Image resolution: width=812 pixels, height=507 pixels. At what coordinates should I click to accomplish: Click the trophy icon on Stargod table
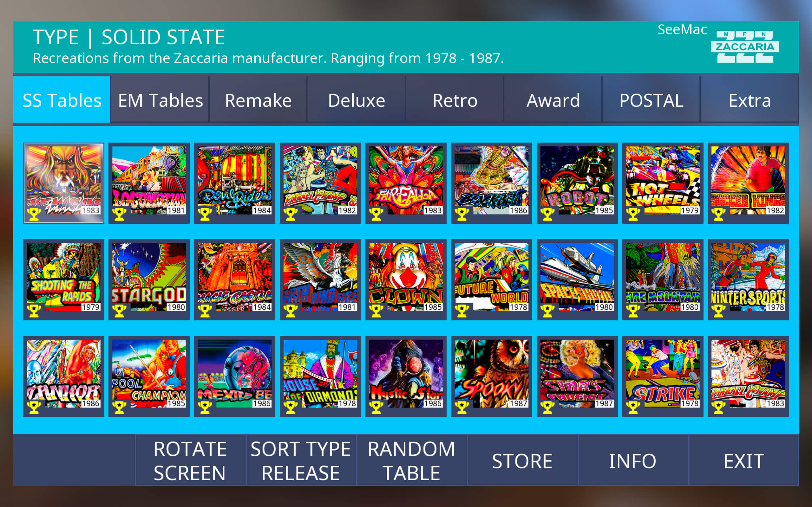(x=119, y=311)
